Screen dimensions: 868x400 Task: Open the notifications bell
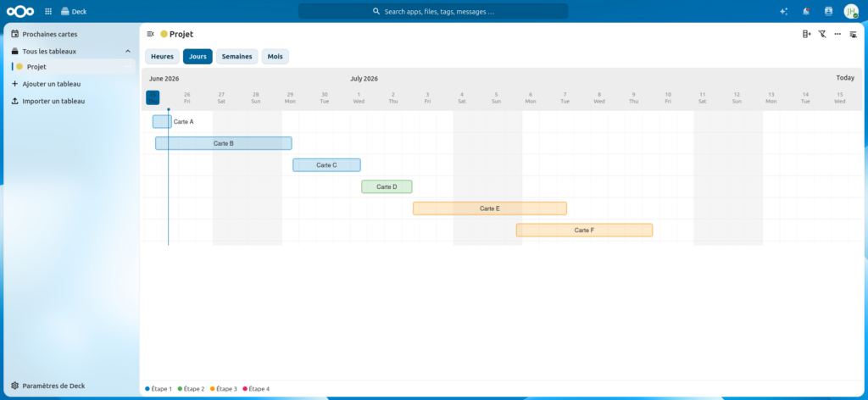point(806,11)
